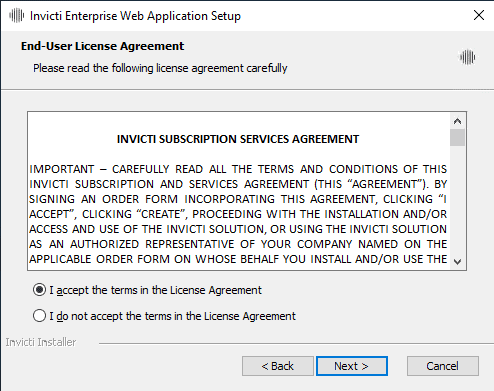
Task: Click the "I accept the terms" label text
Action: pos(156,290)
